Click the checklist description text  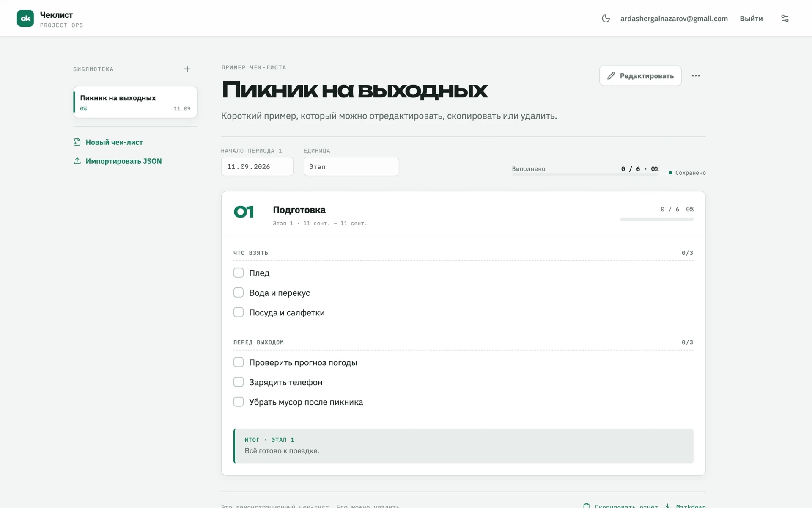[389, 116]
